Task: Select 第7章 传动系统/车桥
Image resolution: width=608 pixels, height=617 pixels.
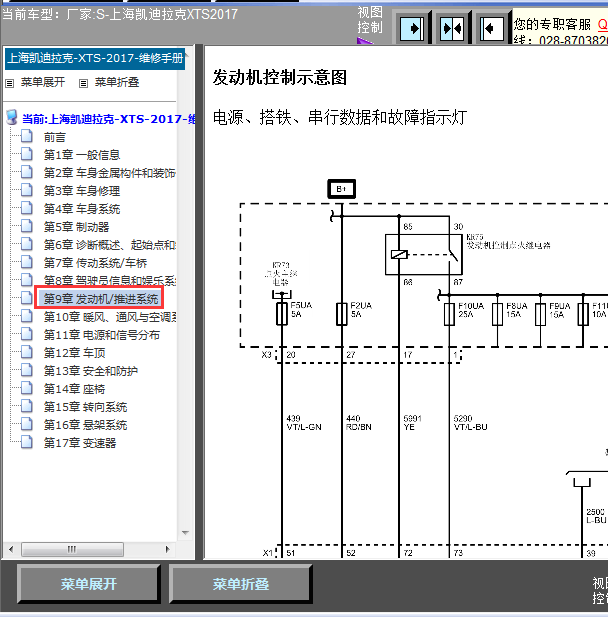Action: [95, 263]
